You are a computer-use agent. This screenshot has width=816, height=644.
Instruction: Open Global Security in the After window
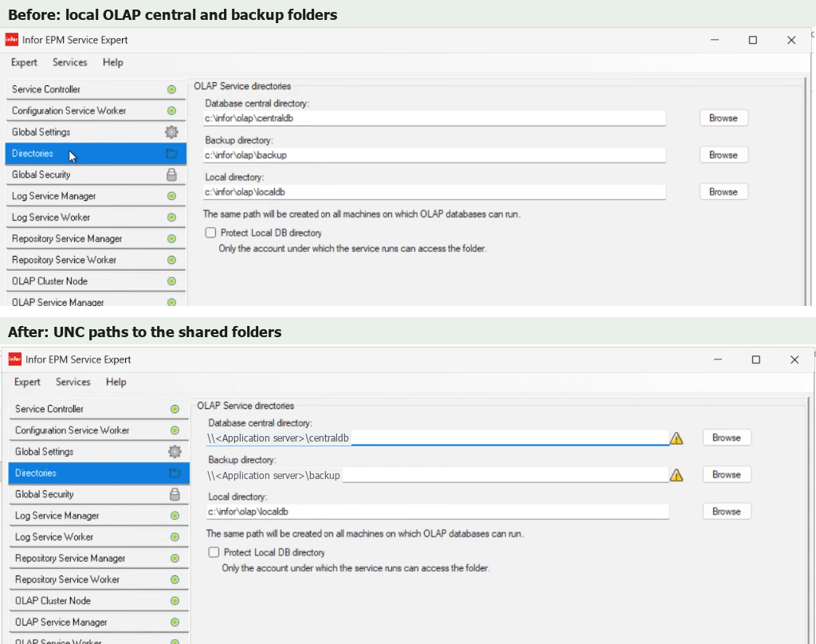coord(99,495)
